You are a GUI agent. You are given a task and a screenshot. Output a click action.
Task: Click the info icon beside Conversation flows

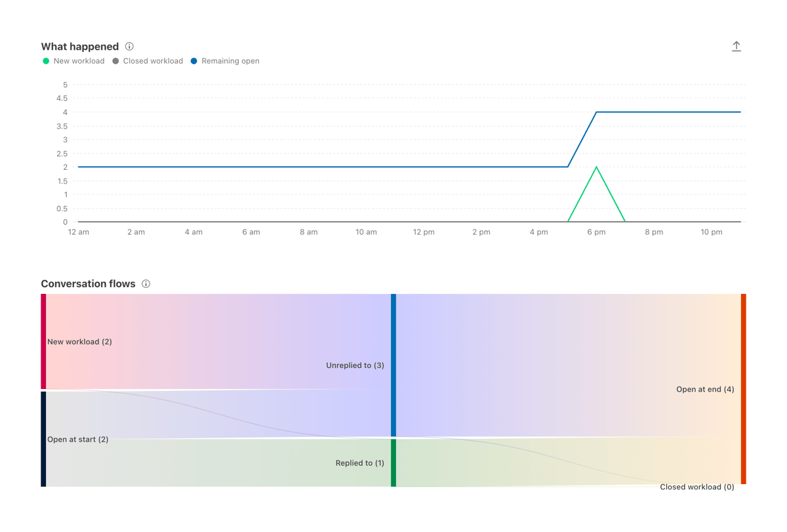[146, 283]
